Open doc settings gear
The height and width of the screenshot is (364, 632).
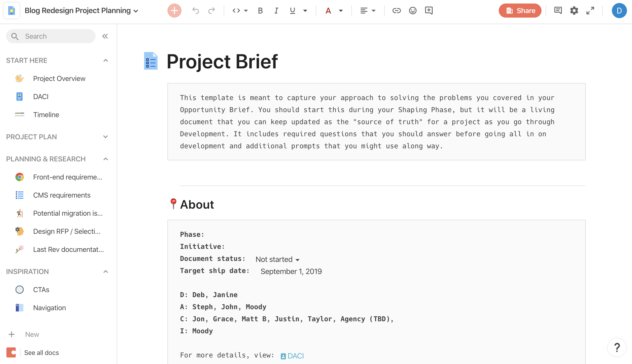(574, 11)
